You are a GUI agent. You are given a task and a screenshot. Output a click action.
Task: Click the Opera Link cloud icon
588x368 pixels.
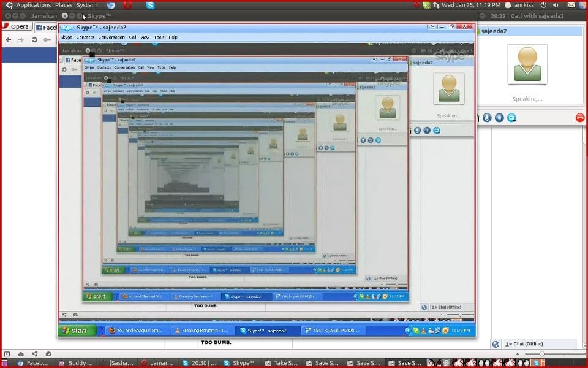coord(21,354)
